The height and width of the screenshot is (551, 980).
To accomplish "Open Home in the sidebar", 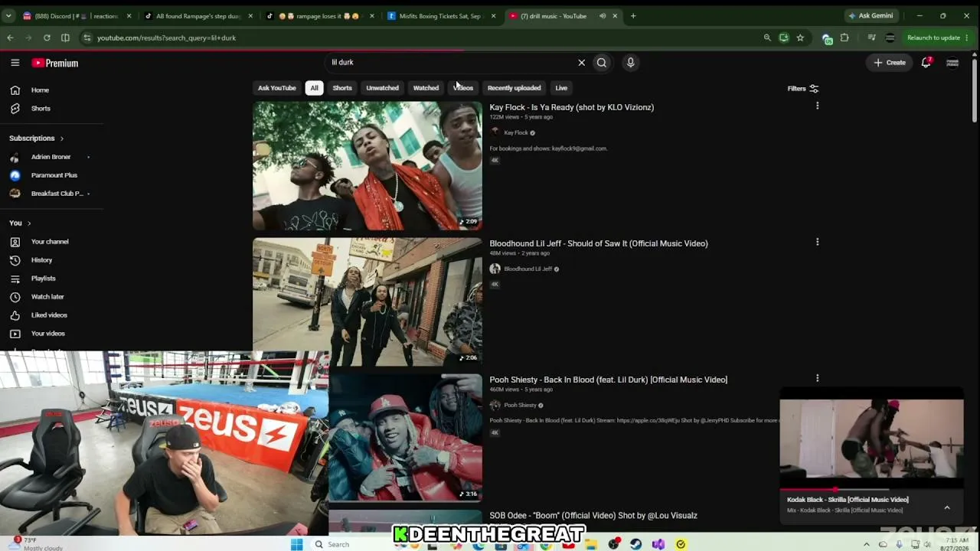I will (51, 90).
